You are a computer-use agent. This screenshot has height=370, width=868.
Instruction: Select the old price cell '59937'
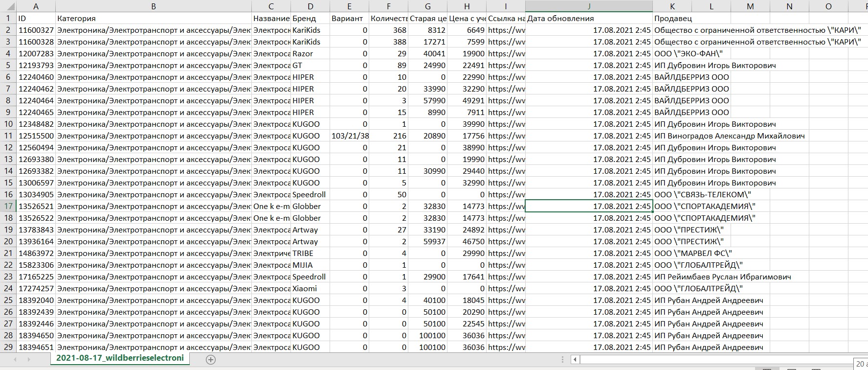click(428, 242)
